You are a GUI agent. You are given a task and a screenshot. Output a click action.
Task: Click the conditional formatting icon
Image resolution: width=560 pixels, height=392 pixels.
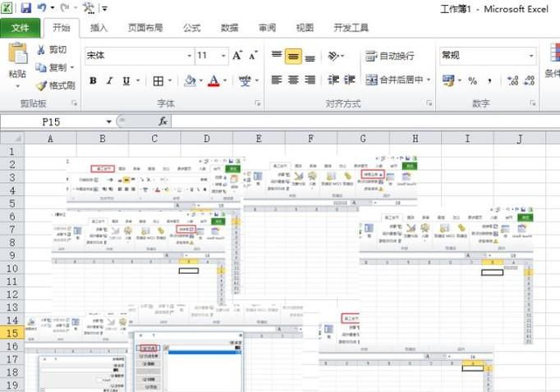554,52
